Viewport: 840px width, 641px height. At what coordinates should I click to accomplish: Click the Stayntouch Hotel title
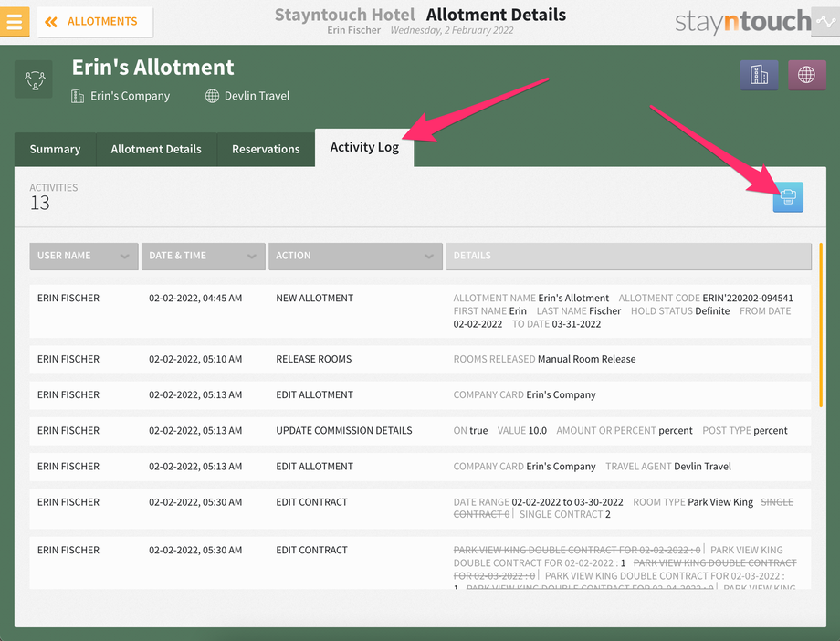click(x=345, y=15)
